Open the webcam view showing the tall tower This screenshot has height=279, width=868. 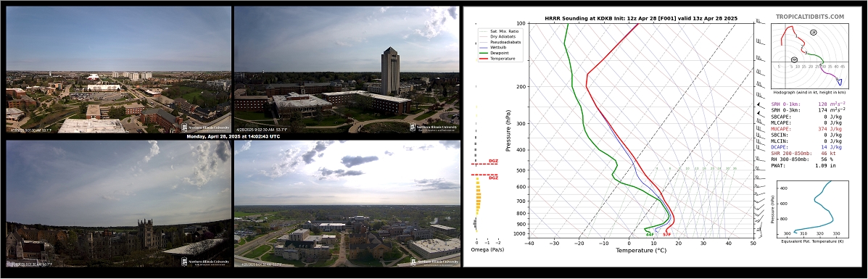coord(347,69)
